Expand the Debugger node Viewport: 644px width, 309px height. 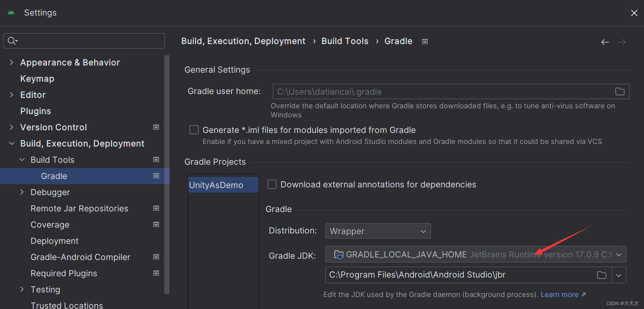pos(22,192)
